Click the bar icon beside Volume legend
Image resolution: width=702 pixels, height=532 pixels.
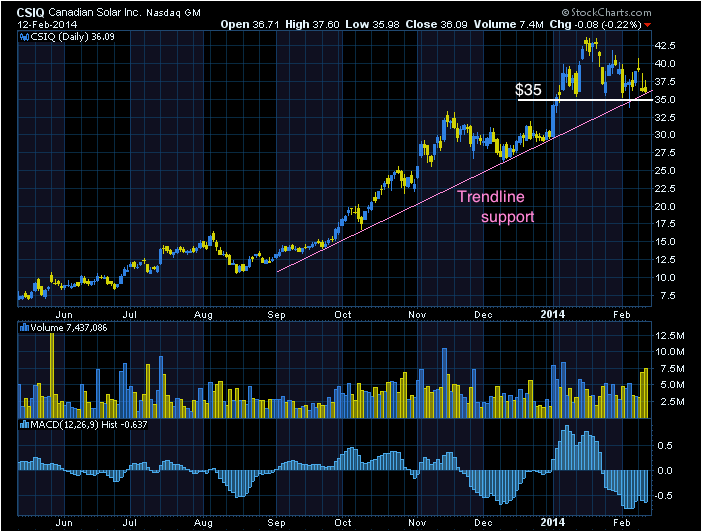point(24,328)
